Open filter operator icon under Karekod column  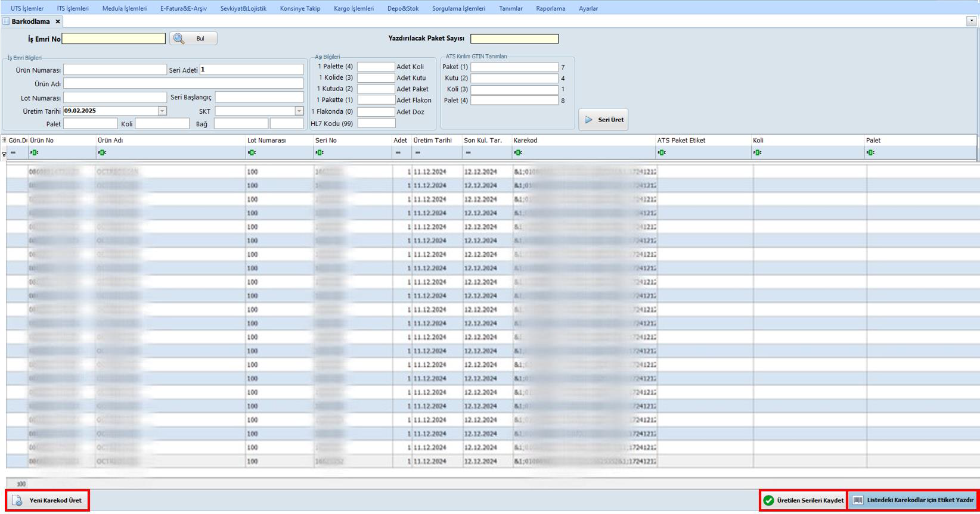point(518,153)
